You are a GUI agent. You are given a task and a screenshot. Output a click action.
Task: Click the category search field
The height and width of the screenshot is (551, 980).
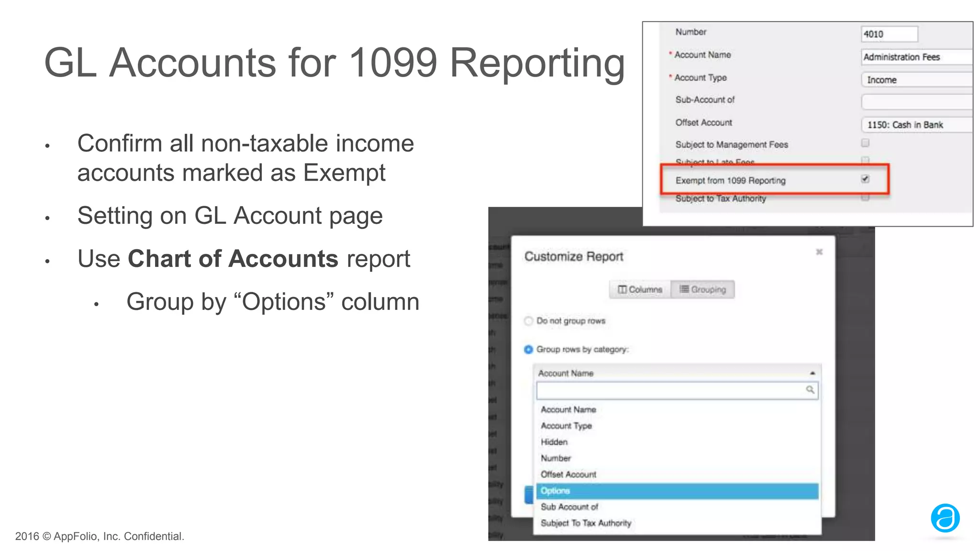[x=677, y=390]
